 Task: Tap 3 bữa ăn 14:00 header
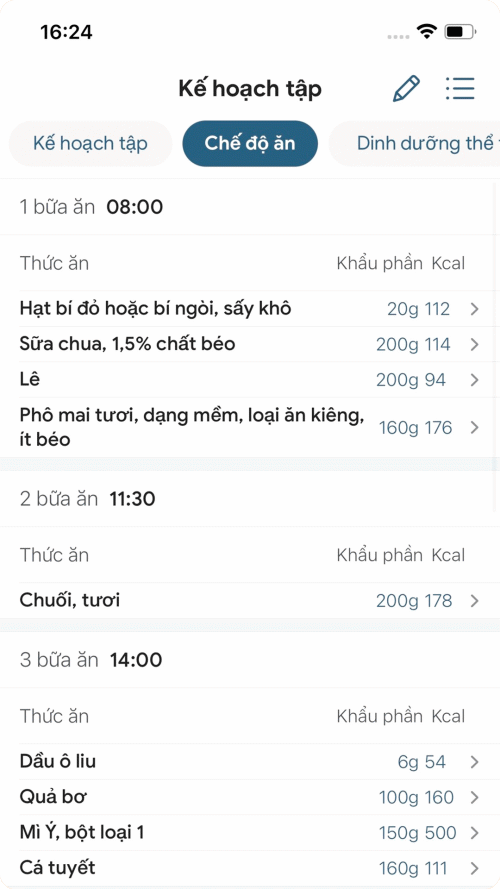tap(250, 660)
